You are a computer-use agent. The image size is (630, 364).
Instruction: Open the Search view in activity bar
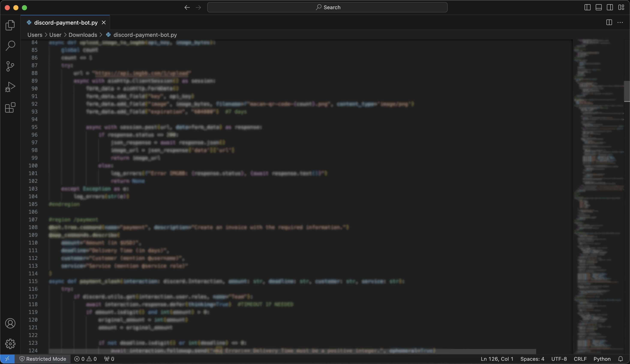coord(10,45)
